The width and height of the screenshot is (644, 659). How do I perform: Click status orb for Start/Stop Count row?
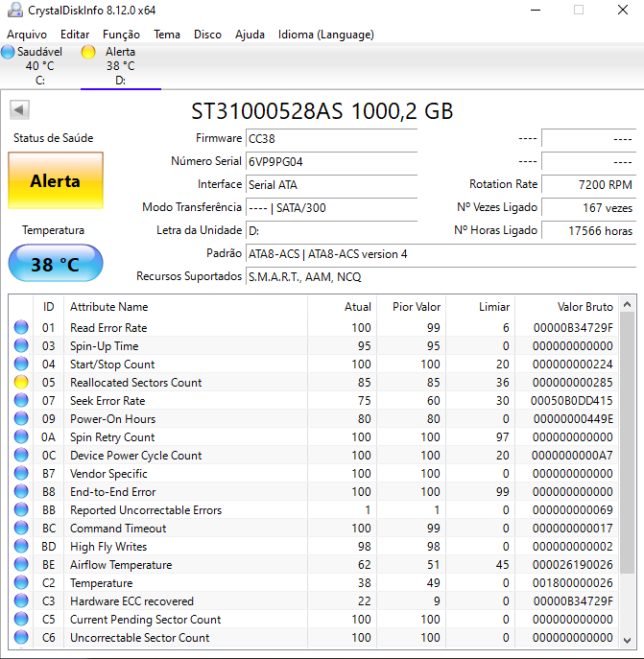tap(21, 364)
